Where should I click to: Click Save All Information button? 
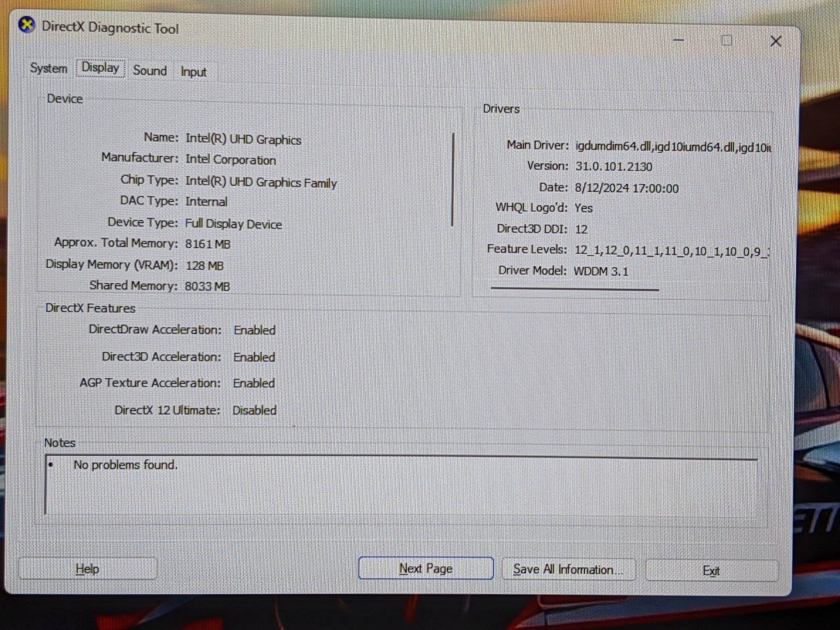pyautogui.click(x=568, y=570)
